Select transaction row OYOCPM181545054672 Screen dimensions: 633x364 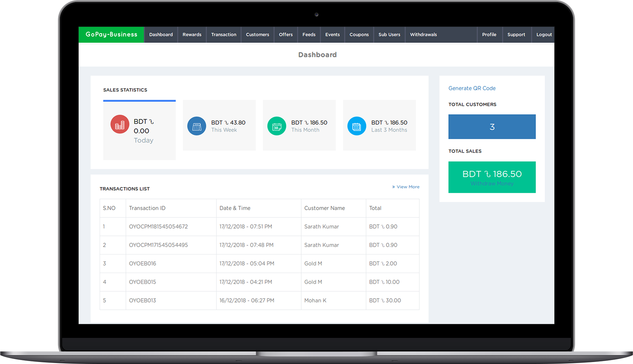coord(158,227)
